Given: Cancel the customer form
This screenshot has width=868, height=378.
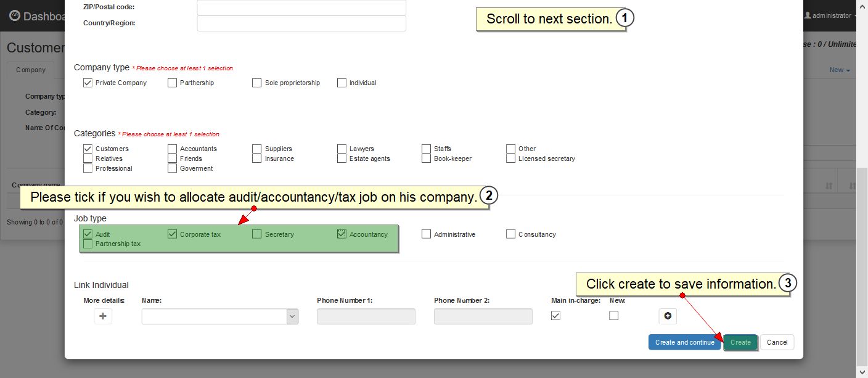Looking at the screenshot, I should point(777,342).
